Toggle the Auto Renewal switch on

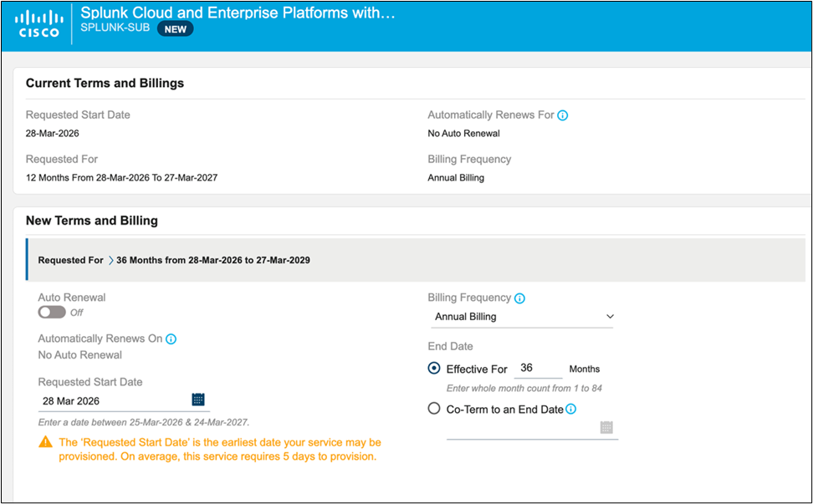click(52, 312)
